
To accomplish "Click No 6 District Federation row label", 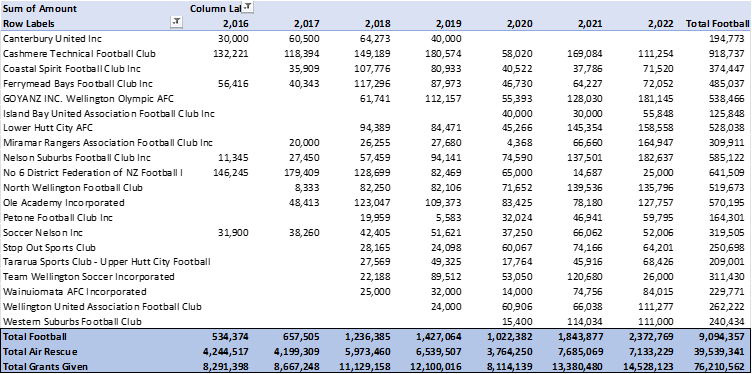I will tap(93, 173).
